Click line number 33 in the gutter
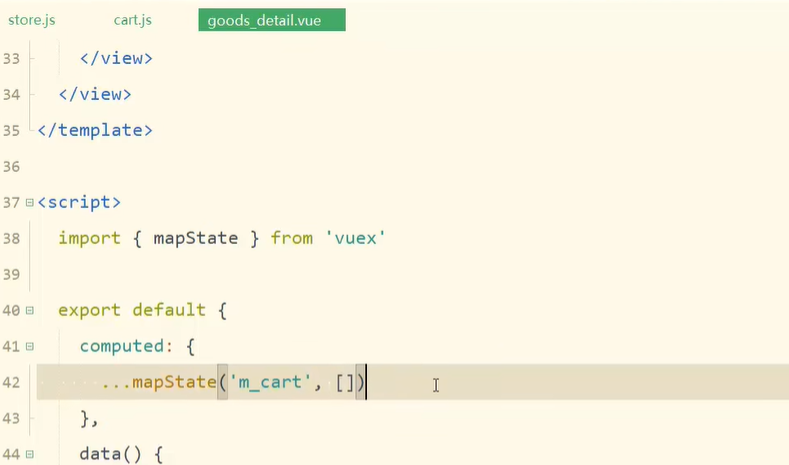Image resolution: width=789 pixels, height=465 pixels. [11, 59]
